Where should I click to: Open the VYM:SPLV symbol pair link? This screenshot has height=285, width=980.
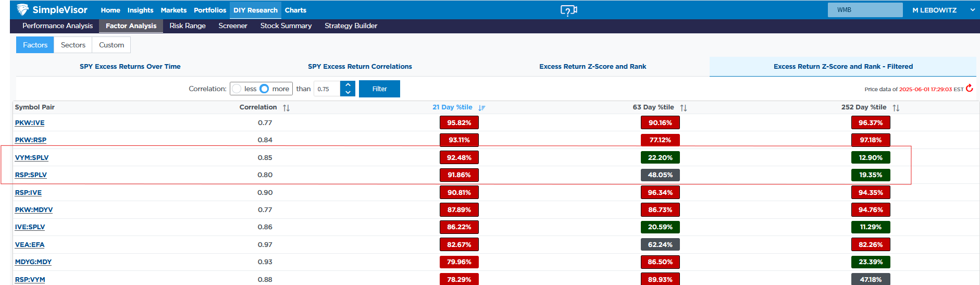coord(32,157)
